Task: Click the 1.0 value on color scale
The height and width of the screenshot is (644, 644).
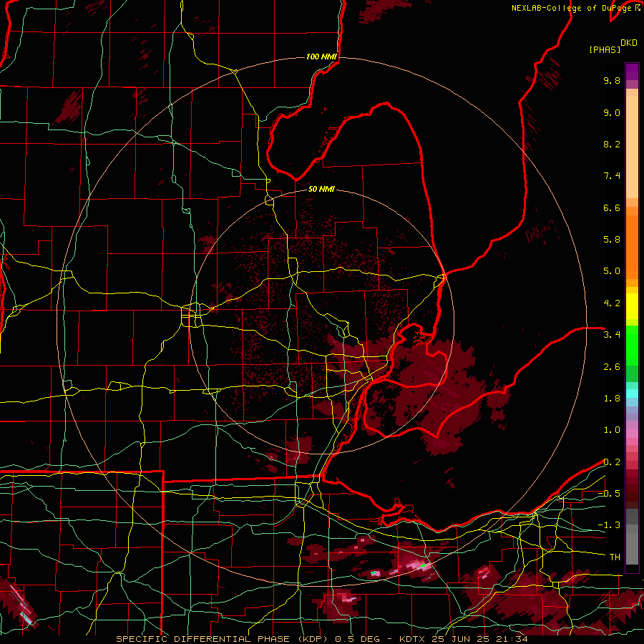Action: (612, 430)
